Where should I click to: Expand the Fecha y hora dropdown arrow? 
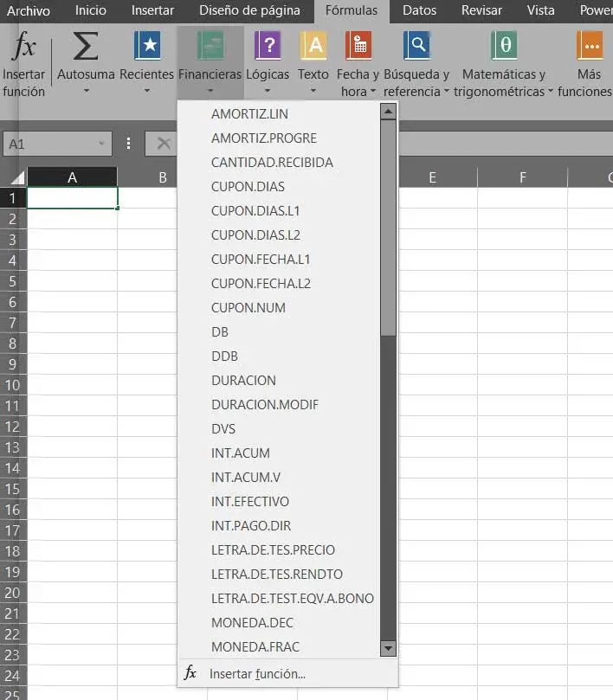pos(373,91)
